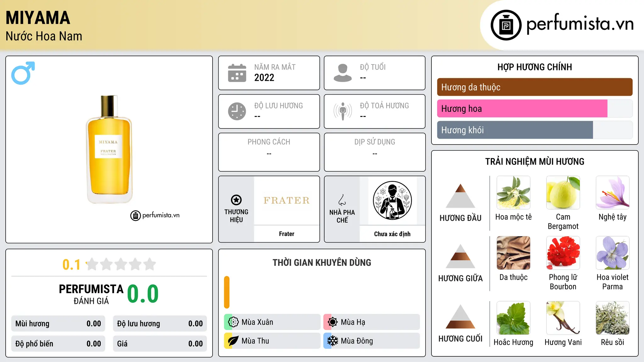Image resolution: width=644 pixels, height=362 pixels.
Task: Click the perfumer illustration icon
Action: [x=392, y=200]
